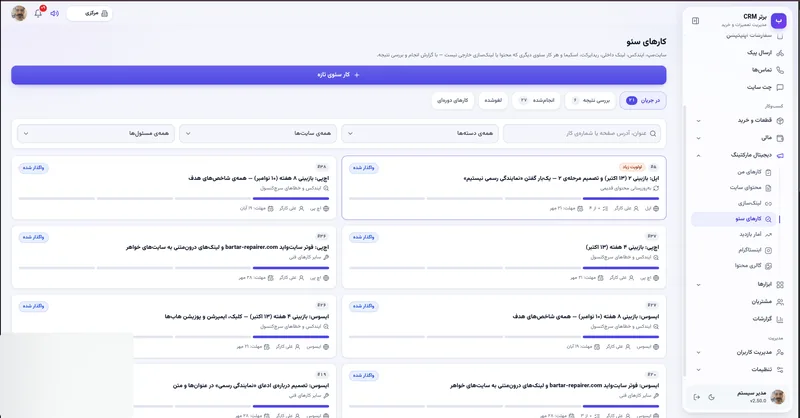Click the chat bubble icon for چت سایت
Screen dimensions: 800x418
(x=780, y=87)
